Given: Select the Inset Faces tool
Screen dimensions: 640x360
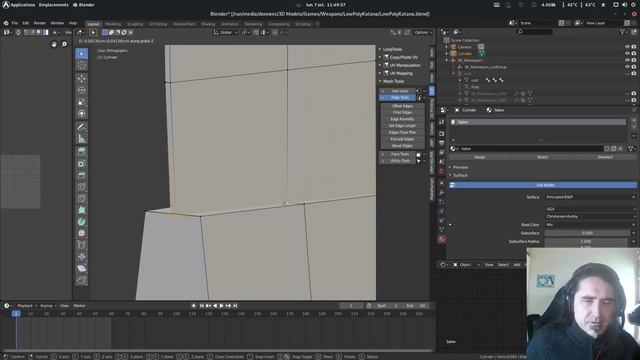Looking at the screenshot, I should [82, 164].
